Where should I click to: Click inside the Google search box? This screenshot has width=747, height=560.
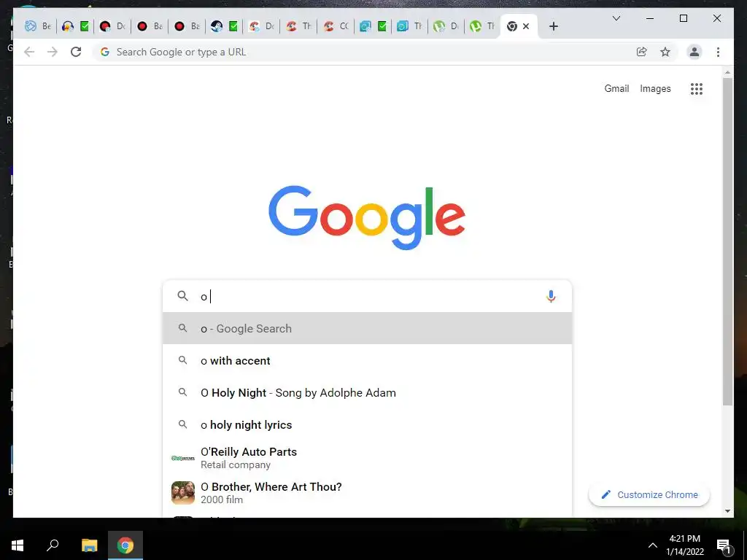(x=367, y=296)
